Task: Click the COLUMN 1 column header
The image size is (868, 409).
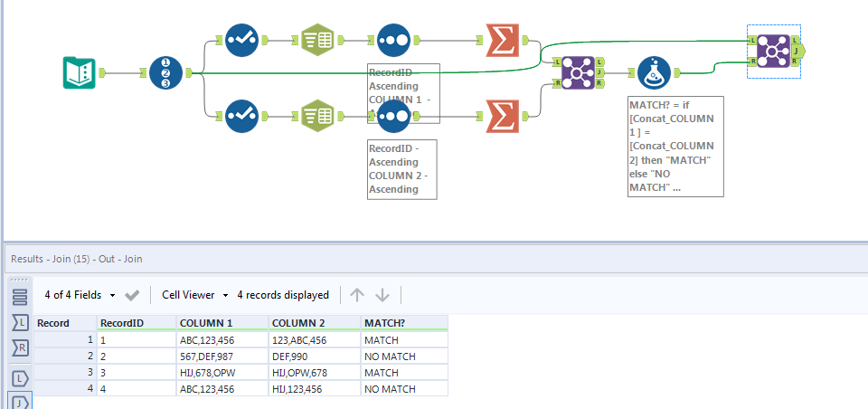Action: pyautogui.click(x=206, y=323)
